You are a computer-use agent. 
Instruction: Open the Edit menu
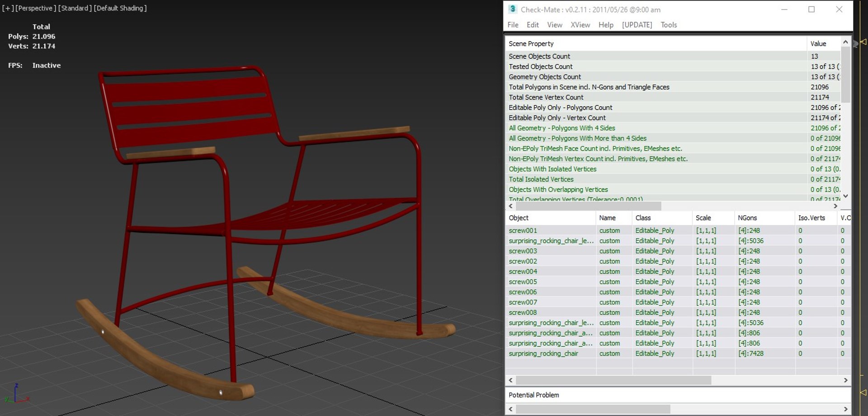point(533,25)
